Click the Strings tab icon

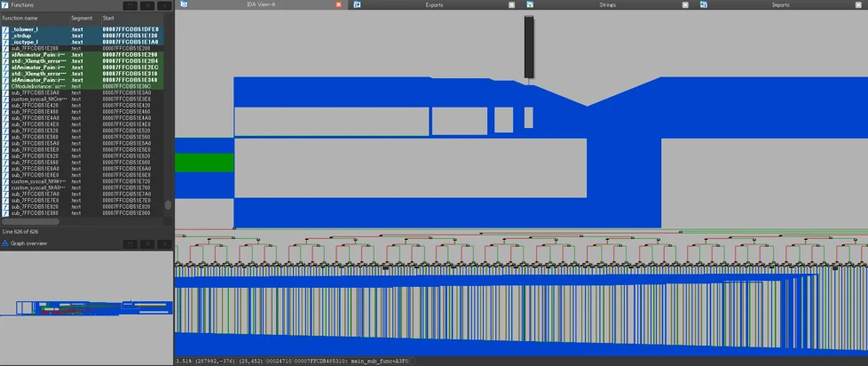tap(531, 4)
